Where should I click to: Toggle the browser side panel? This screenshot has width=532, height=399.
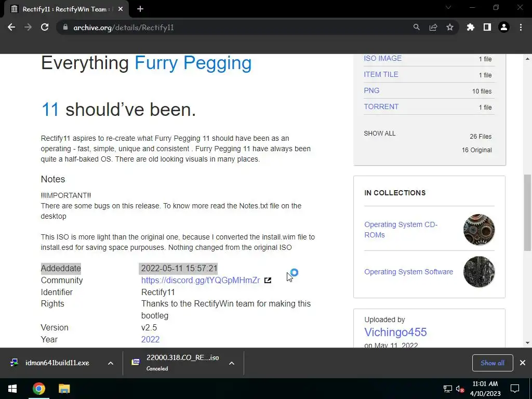coord(487,27)
